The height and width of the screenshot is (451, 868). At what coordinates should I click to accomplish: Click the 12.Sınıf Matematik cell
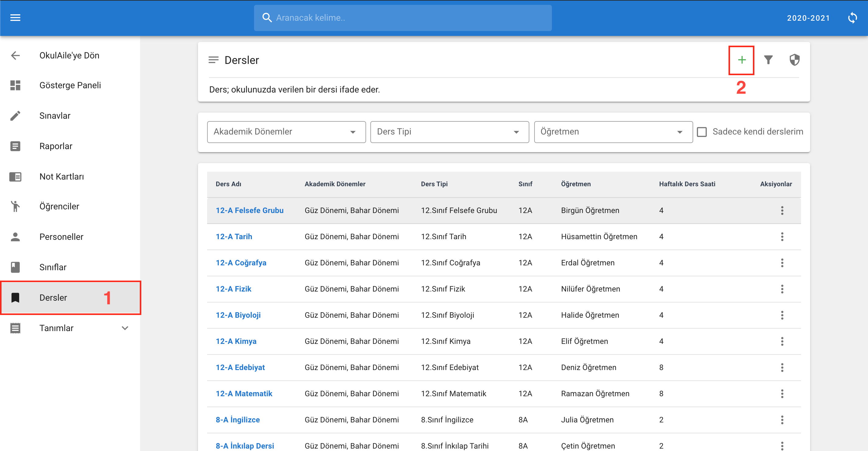click(x=453, y=393)
